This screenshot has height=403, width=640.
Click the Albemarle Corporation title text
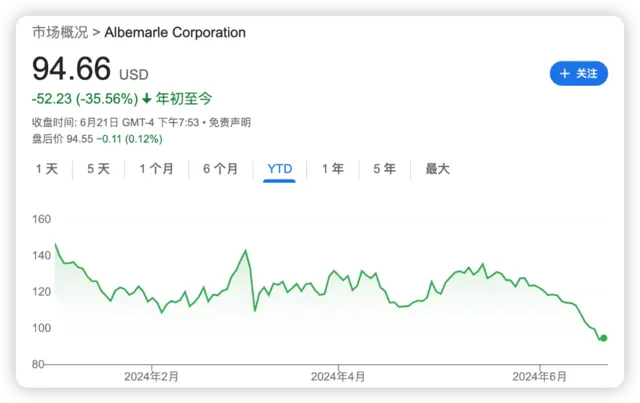pyautogui.click(x=175, y=32)
